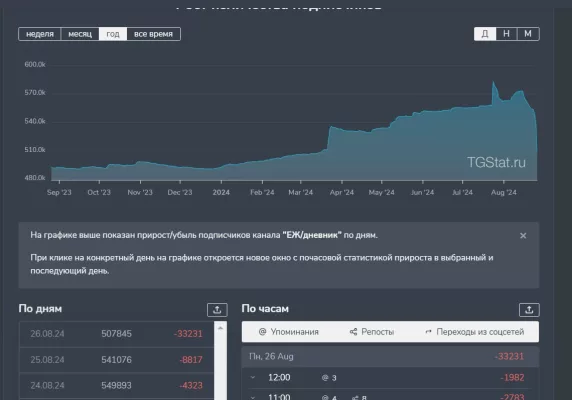
Task: Click the По часам heading
Action: [x=265, y=309]
